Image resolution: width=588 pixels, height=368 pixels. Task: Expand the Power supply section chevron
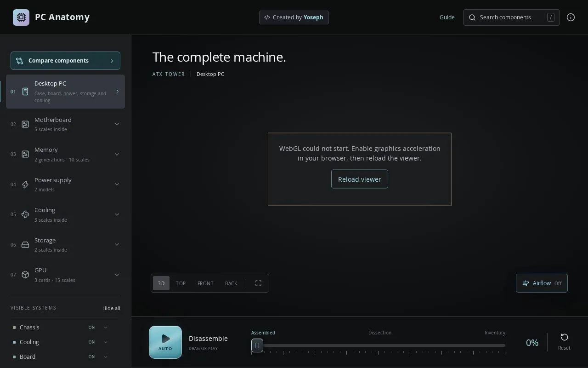117,184
